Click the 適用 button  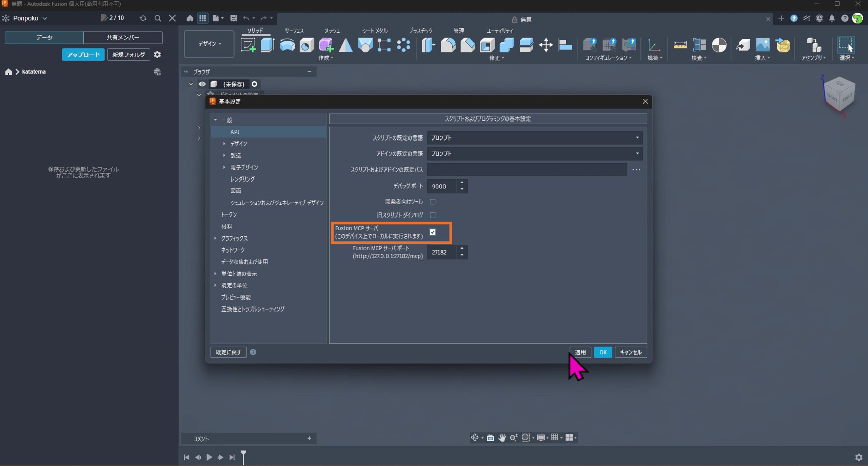(x=580, y=352)
